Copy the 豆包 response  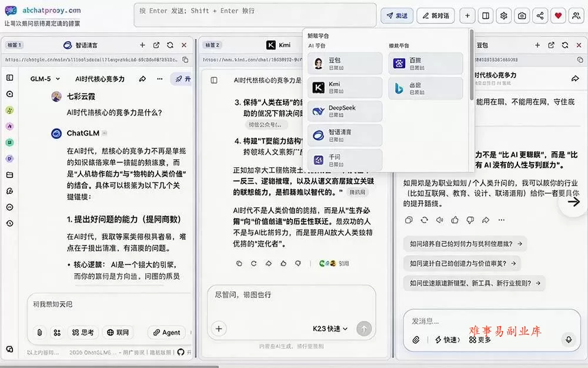[x=409, y=220]
